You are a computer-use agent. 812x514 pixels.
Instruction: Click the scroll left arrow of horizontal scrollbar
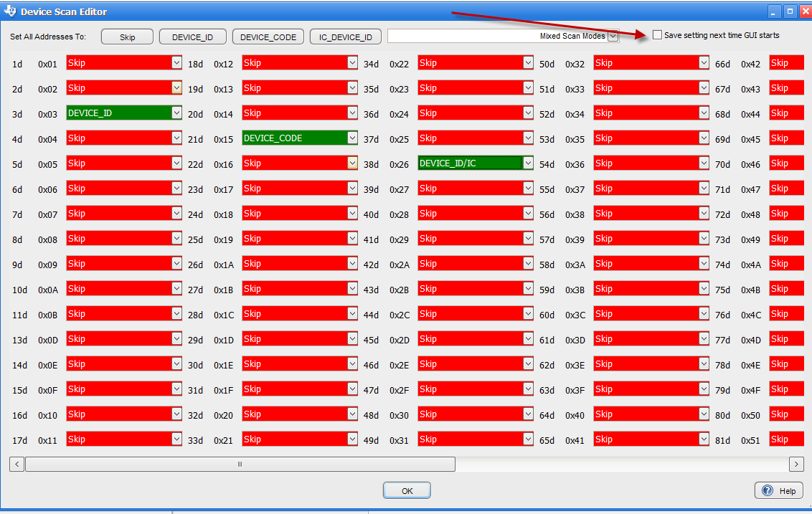click(16, 464)
